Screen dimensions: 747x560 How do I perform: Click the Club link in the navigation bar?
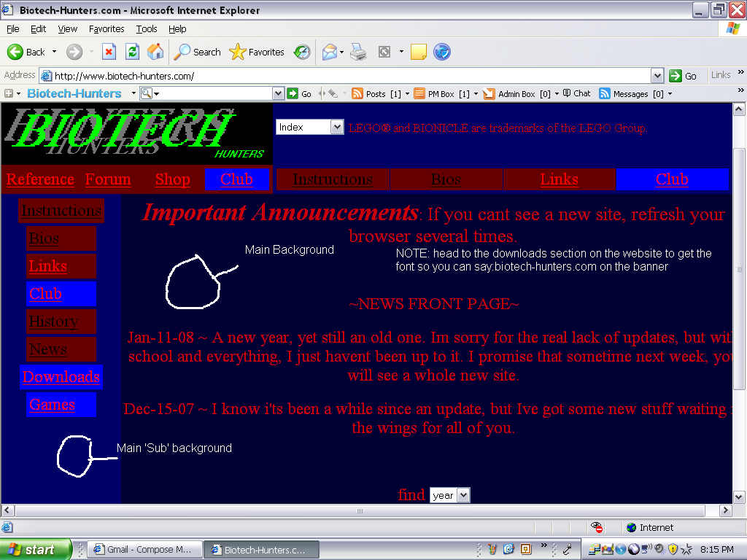(x=237, y=179)
